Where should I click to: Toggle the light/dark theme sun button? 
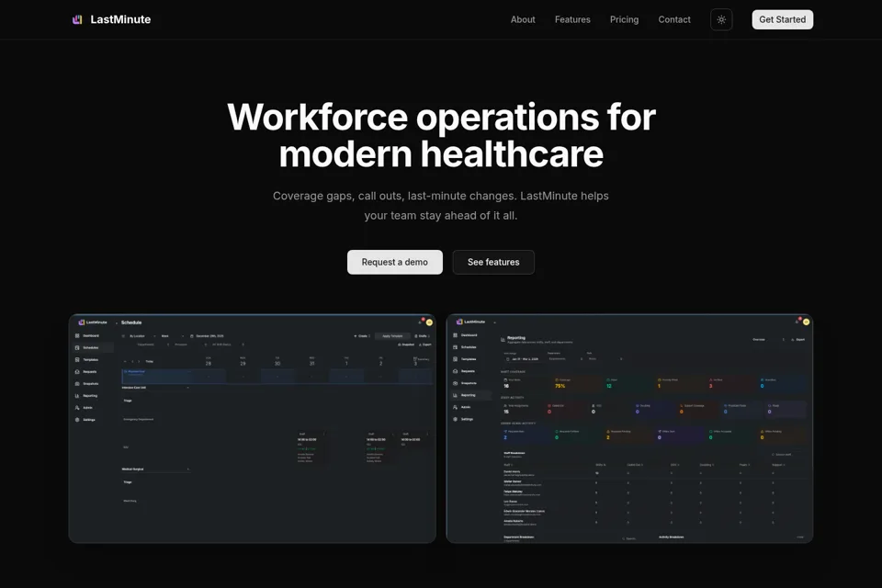(721, 19)
